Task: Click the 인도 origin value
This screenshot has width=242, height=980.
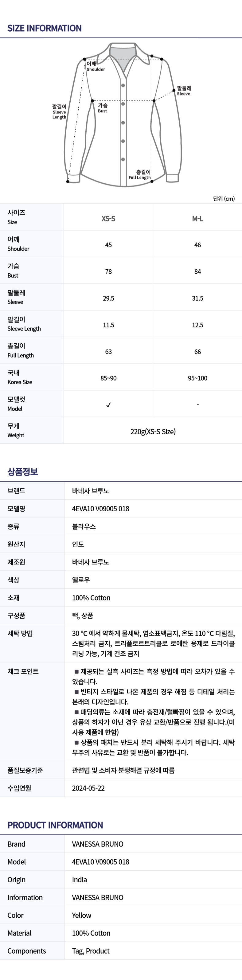Action: pyautogui.click(x=78, y=544)
